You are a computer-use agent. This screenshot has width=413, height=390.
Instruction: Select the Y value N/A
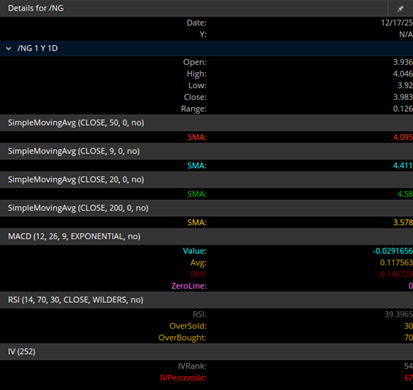click(x=406, y=34)
